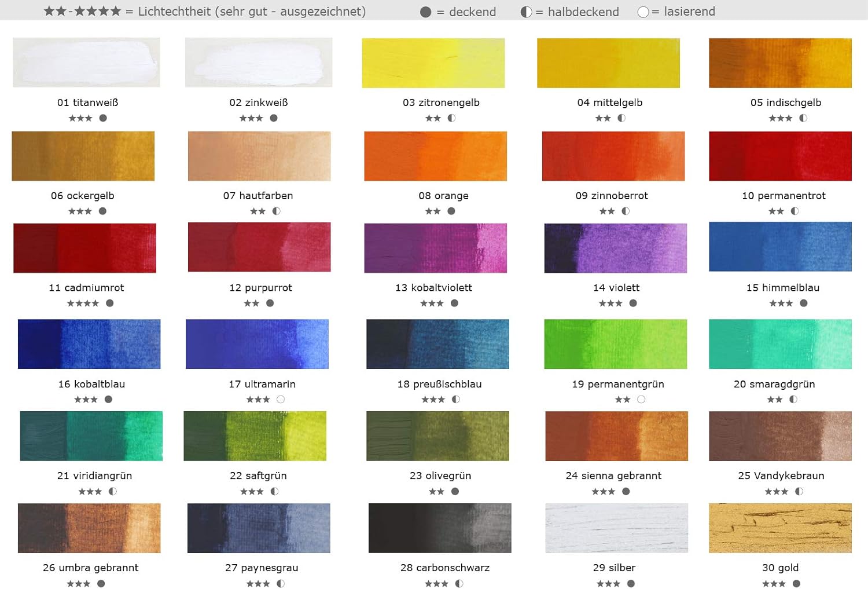The height and width of the screenshot is (589, 868).
Task: Click the '26 umbra gebrannt' label
Action: tap(90, 568)
